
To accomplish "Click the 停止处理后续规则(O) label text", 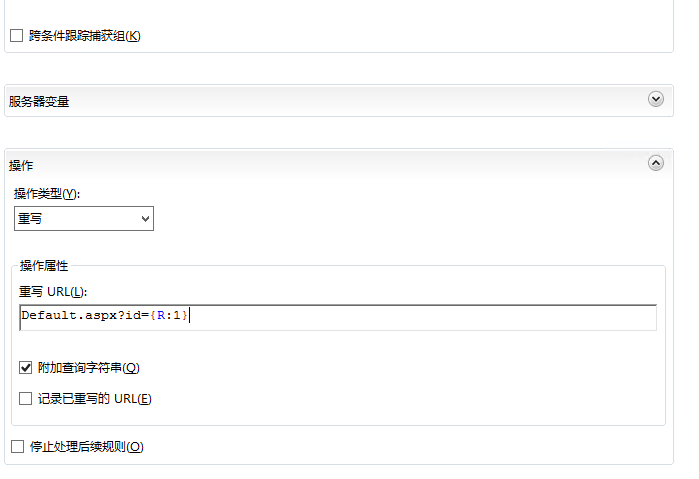I will point(86,447).
